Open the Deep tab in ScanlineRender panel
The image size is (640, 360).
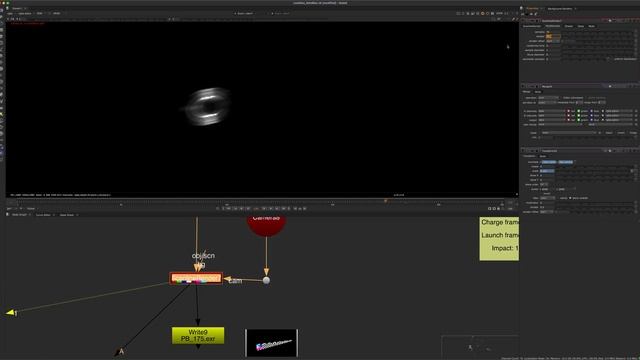click(580, 26)
